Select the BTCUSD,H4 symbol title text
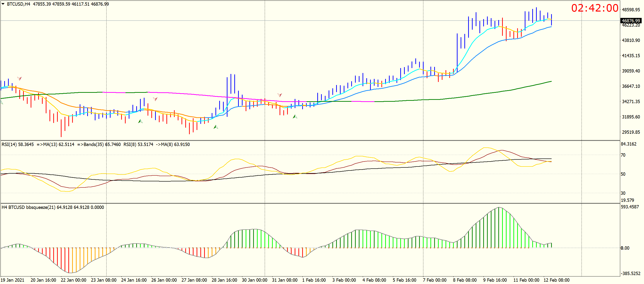The width and height of the screenshot is (644, 284). click(18, 4)
